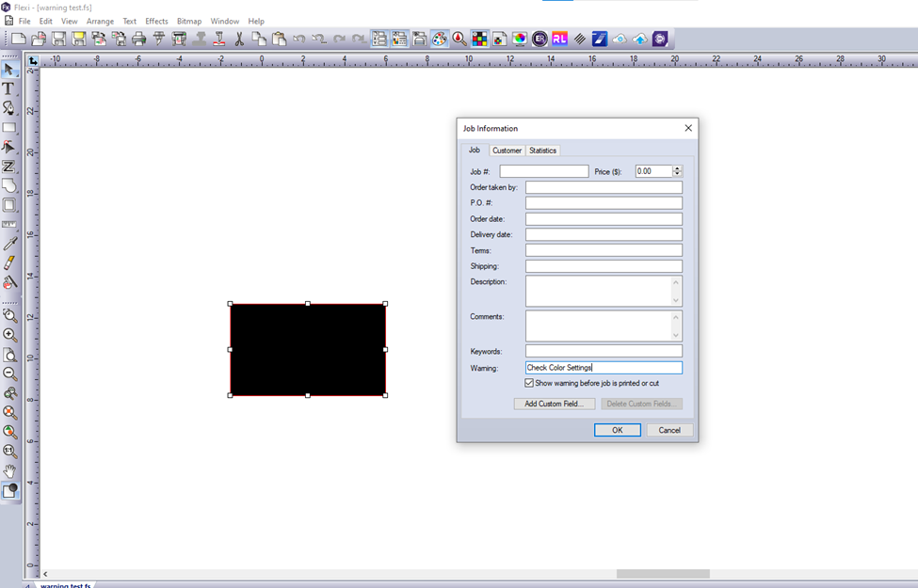Screen dimensions: 918x588
Task: Click the Terms input field
Action: pyautogui.click(x=604, y=250)
